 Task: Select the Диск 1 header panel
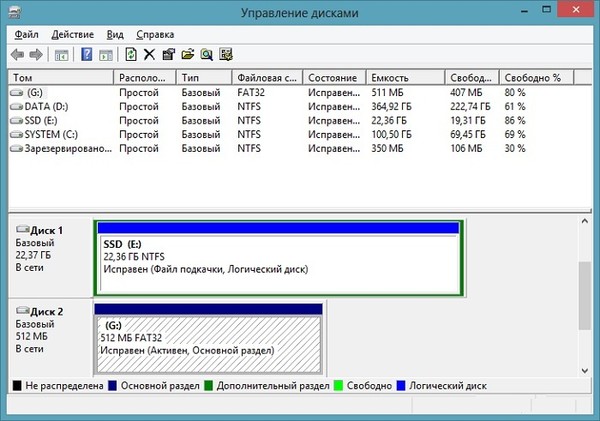[50, 257]
